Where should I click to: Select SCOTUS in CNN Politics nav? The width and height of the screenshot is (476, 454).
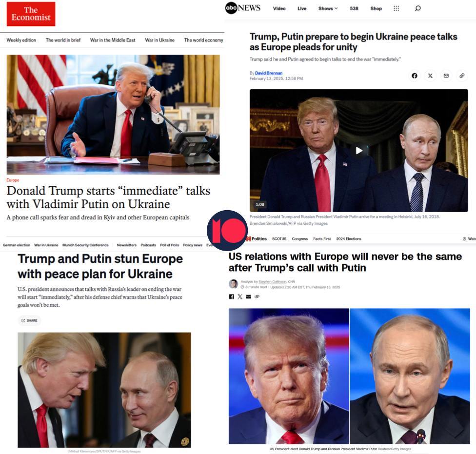coord(279,239)
